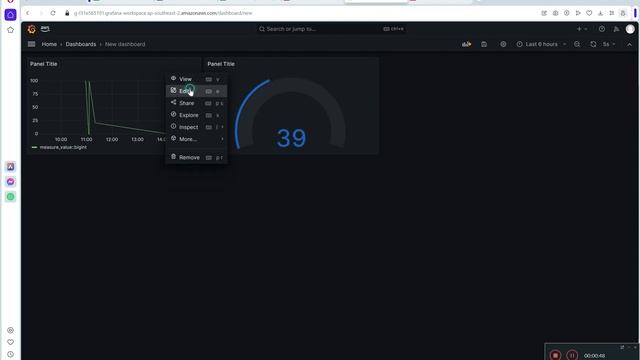
Task: Open the news feed icon in header
Action: pos(616,29)
